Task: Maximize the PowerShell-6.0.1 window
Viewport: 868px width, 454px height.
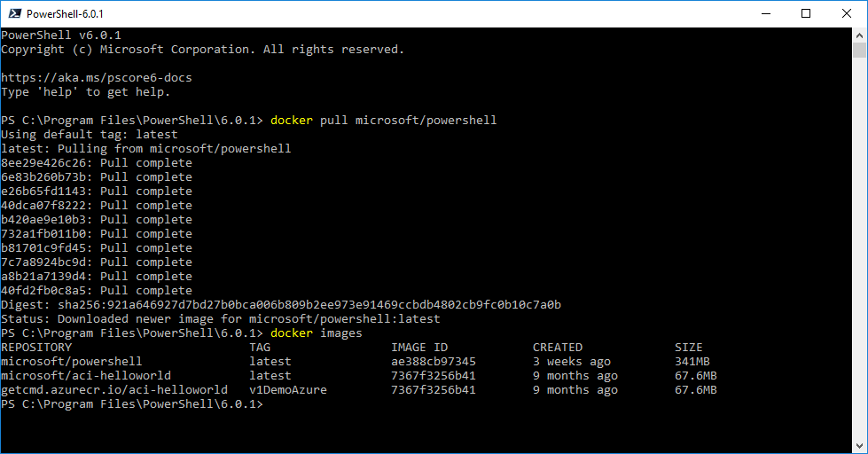Action: coord(806,14)
